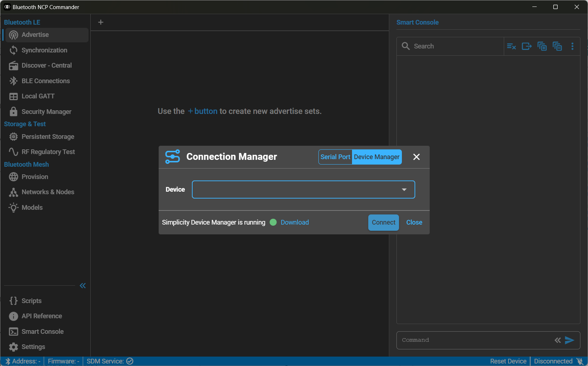Click the +button link text
Viewport: 588px width, 366px height.
[202, 111]
